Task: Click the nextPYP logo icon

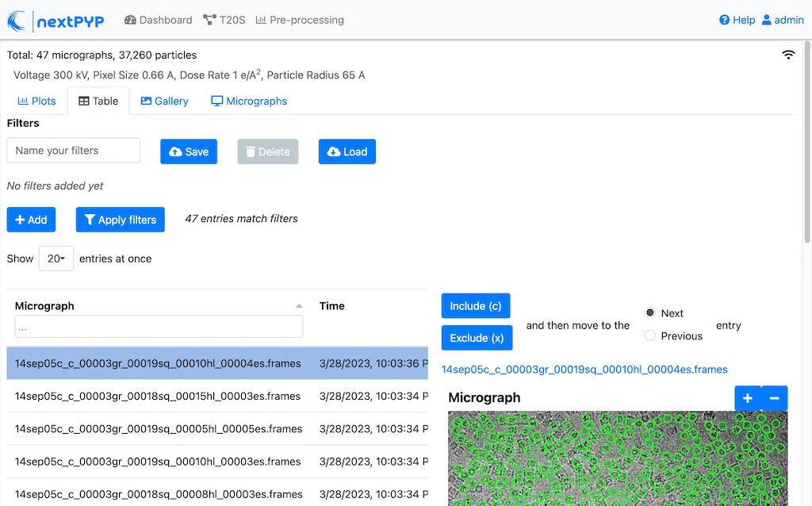Action: pyautogui.click(x=17, y=21)
